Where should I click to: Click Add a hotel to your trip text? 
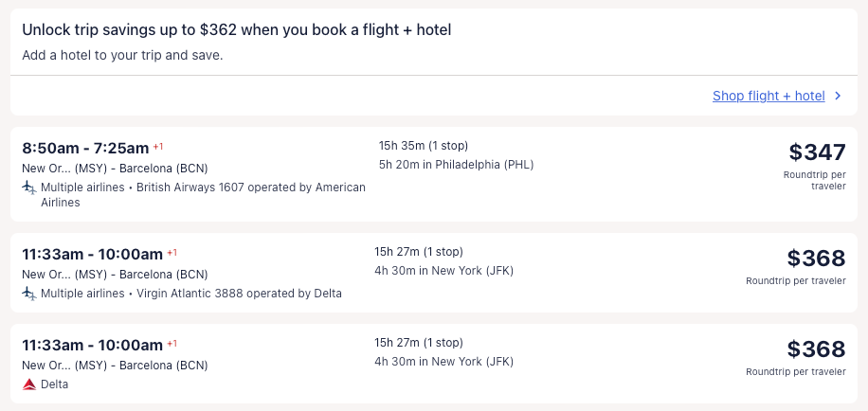122,55
